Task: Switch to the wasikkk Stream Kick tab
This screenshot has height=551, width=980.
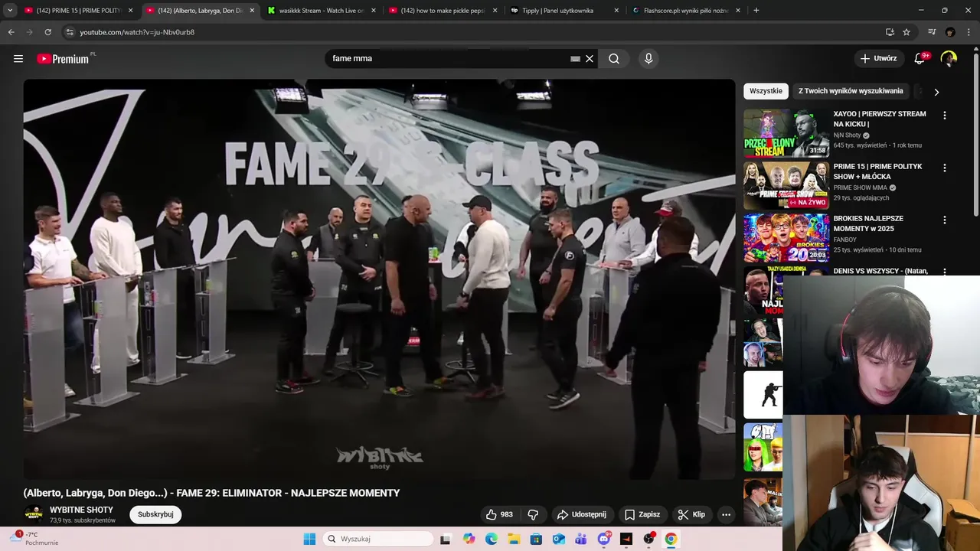Action: pyautogui.click(x=320, y=11)
